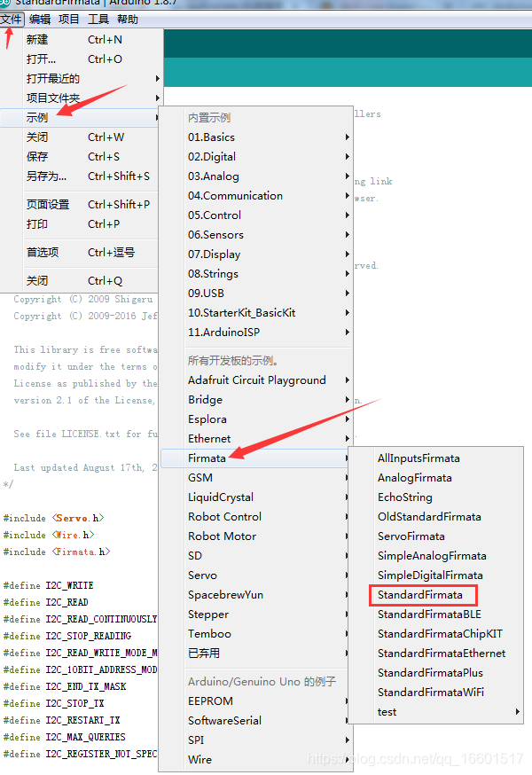Expand 03.Analog examples submenu
The image size is (532, 775).
click(x=257, y=176)
